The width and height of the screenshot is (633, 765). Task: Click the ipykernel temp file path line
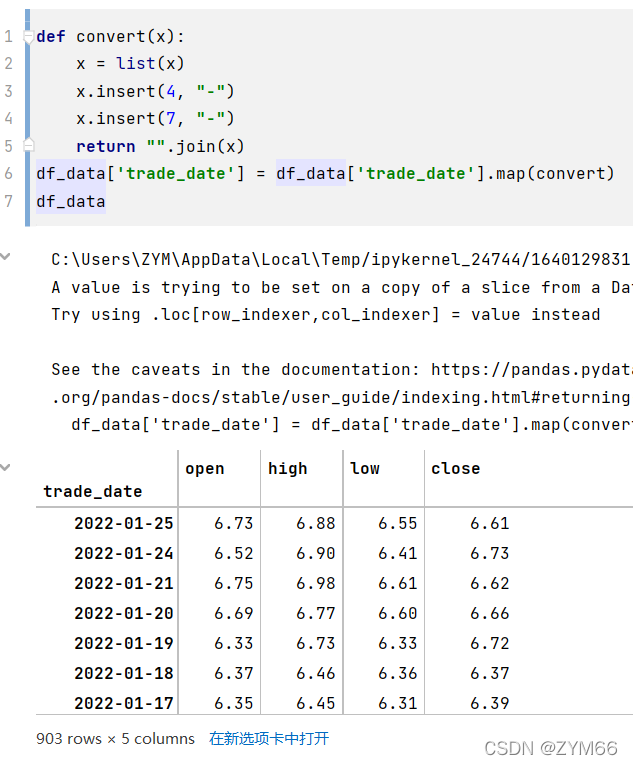[x=341, y=259]
